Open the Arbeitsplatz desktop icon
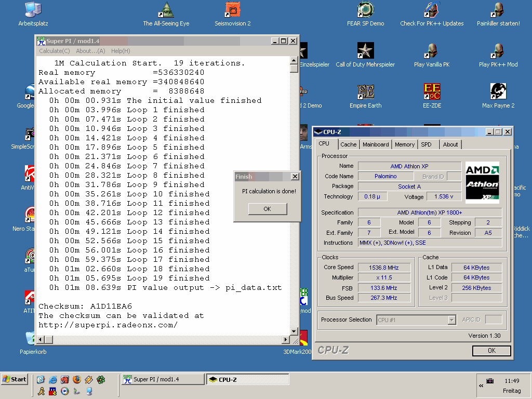Screen dimensions: 532x399 33,14
